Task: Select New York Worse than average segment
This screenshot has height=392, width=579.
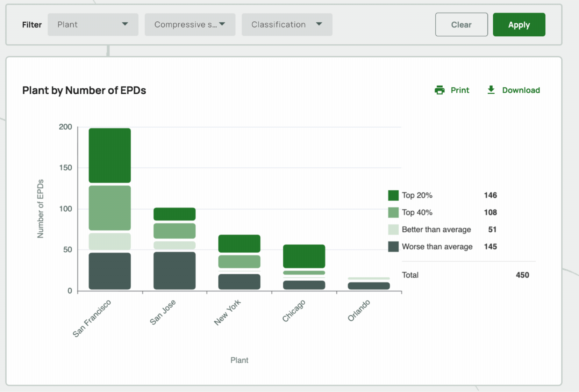Action: click(239, 282)
